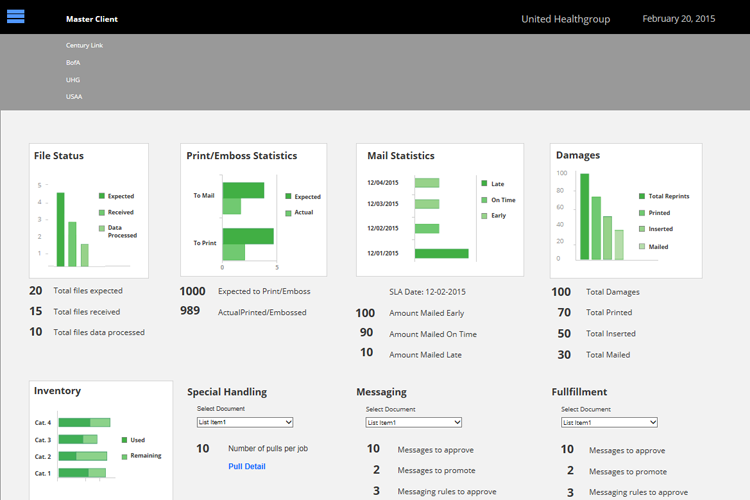The width and height of the screenshot is (750, 500).
Task: Click the Late legend swatch in Mail Statistics
Action: pyautogui.click(x=484, y=183)
